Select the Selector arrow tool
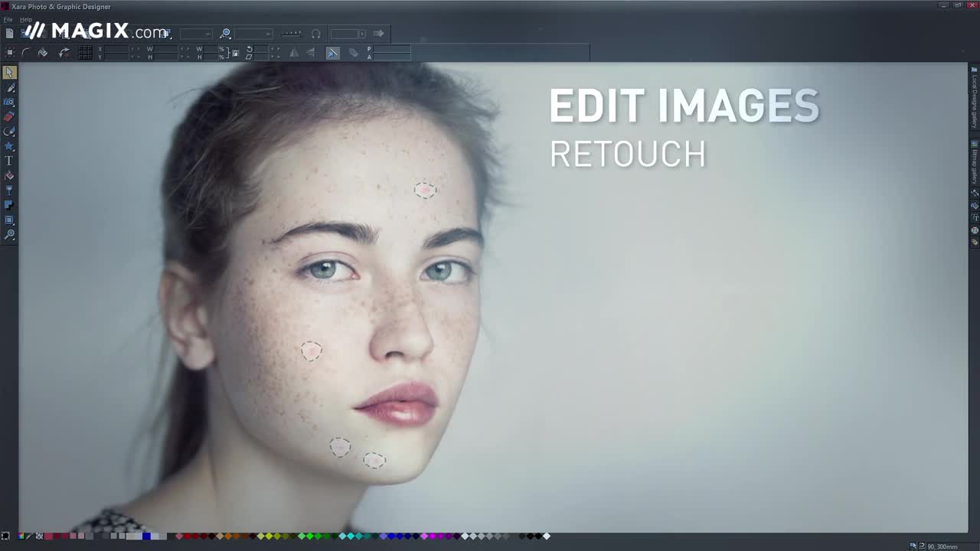The height and width of the screenshot is (551, 980). coord(9,72)
